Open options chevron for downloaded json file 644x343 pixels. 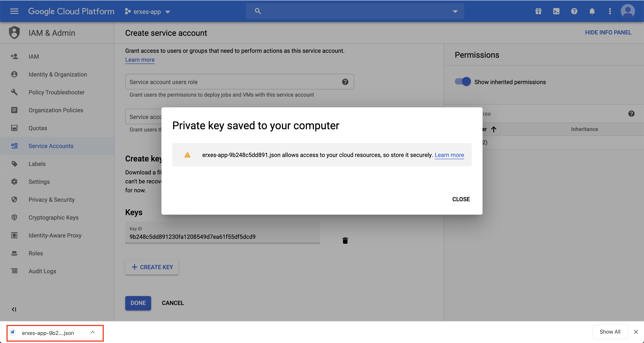[x=93, y=332]
